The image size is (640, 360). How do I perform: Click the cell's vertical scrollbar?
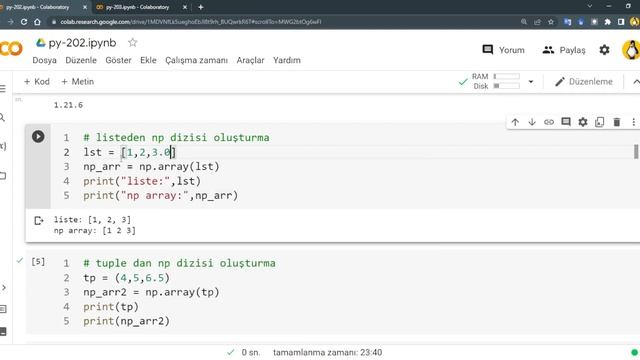[x=636, y=152]
